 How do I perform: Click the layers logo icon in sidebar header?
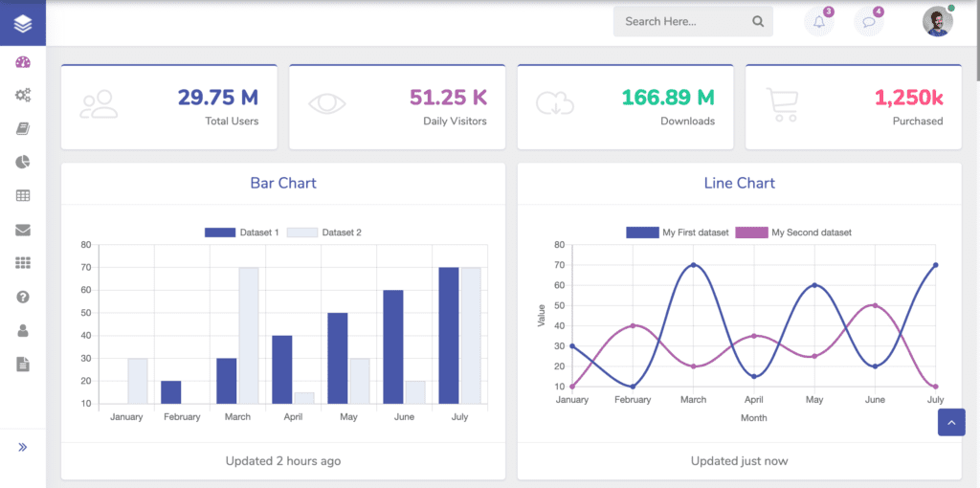[23, 23]
